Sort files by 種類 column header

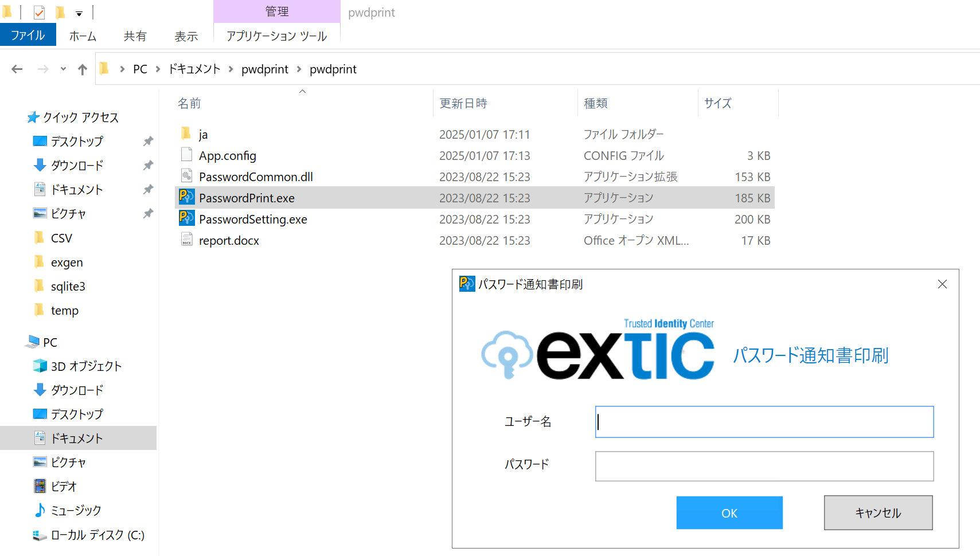pyautogui.click(x=596, y=103)
